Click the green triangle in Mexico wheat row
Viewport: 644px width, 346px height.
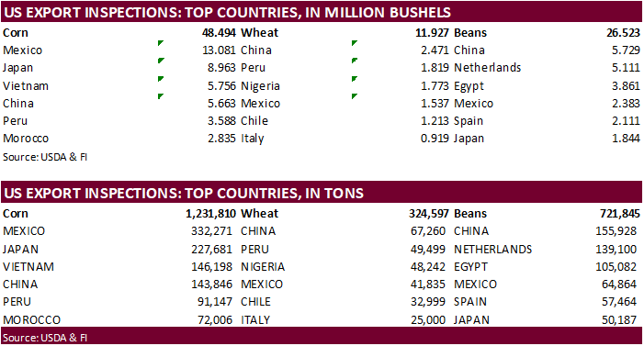pyautogui.click(x=355, y=96)
